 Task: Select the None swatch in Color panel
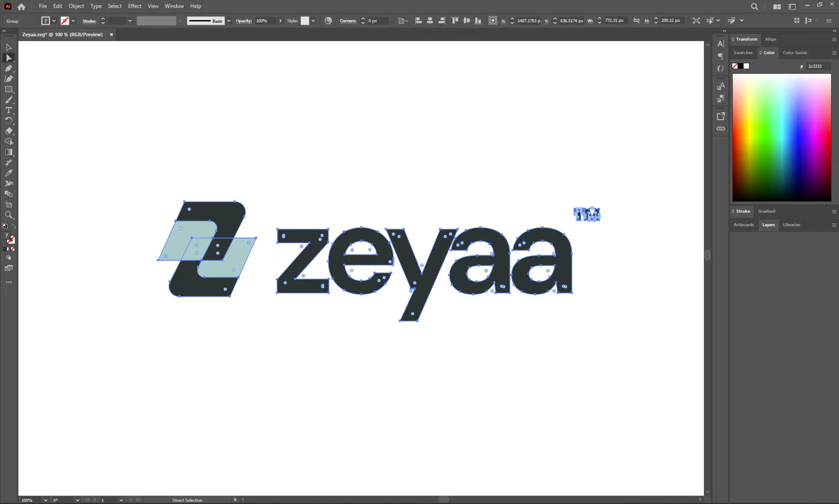[x=735, y=66]
